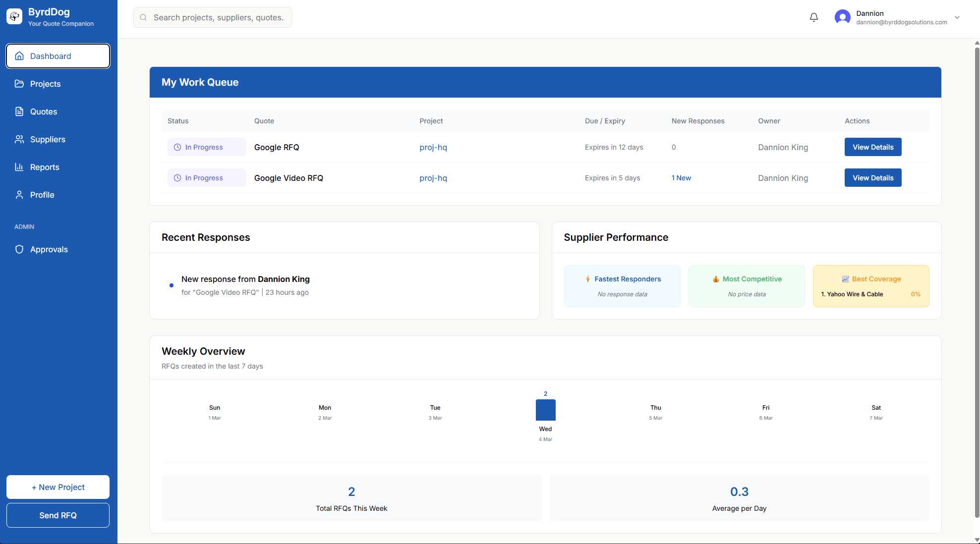Expand the user account dropdown chevron

pyautogui.click(x=957, y=17)
